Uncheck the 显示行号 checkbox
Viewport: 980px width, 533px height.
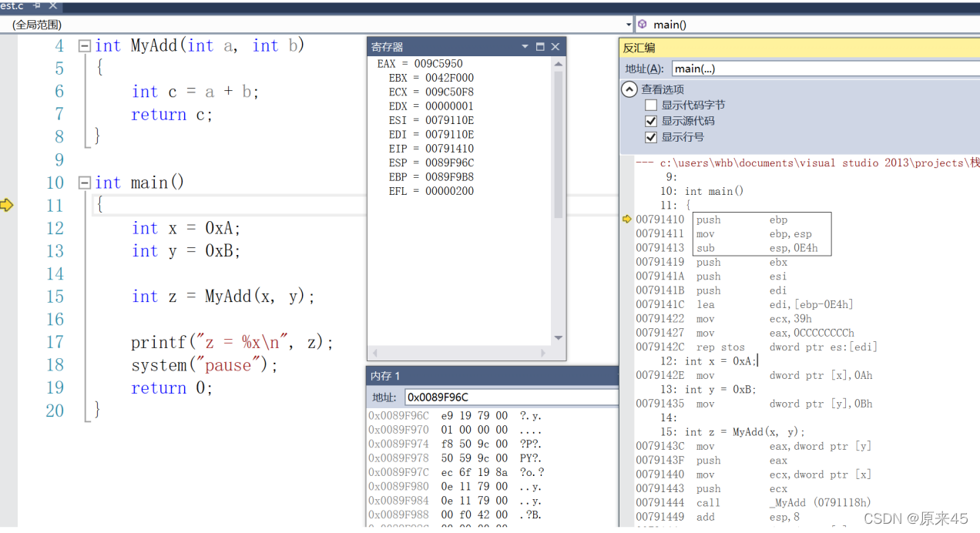coord(651,137)
